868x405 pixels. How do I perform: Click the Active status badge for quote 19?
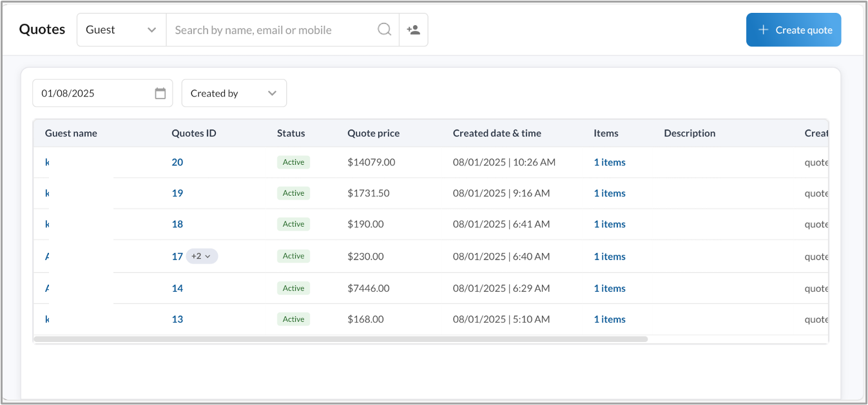[293, 193]
